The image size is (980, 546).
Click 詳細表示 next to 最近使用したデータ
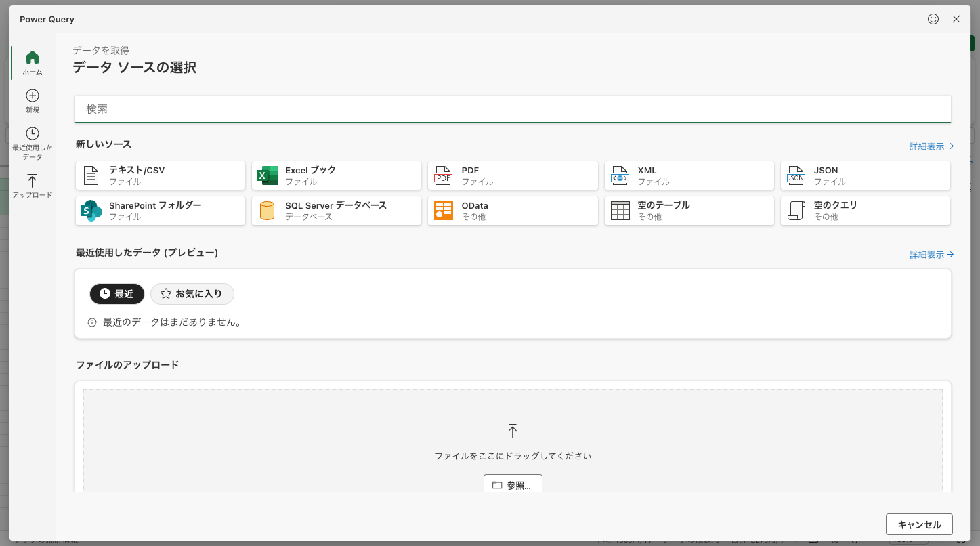click(x=931, y=255)
